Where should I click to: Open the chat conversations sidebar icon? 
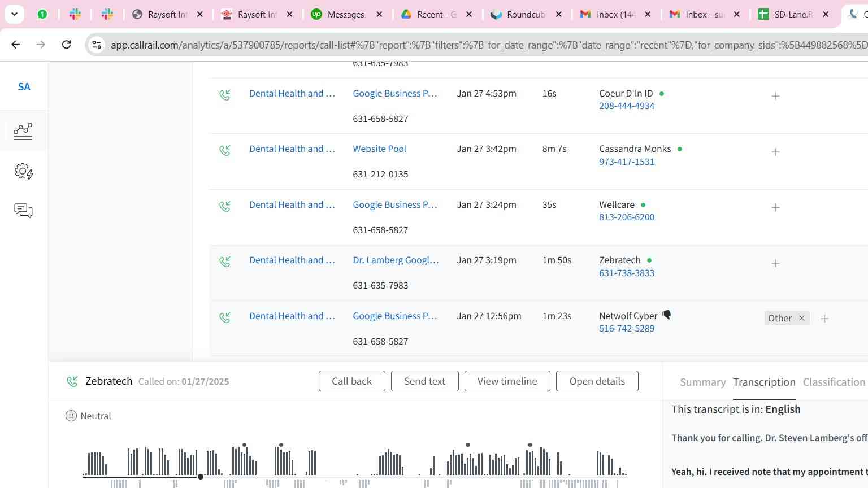(x=23, y=211)
